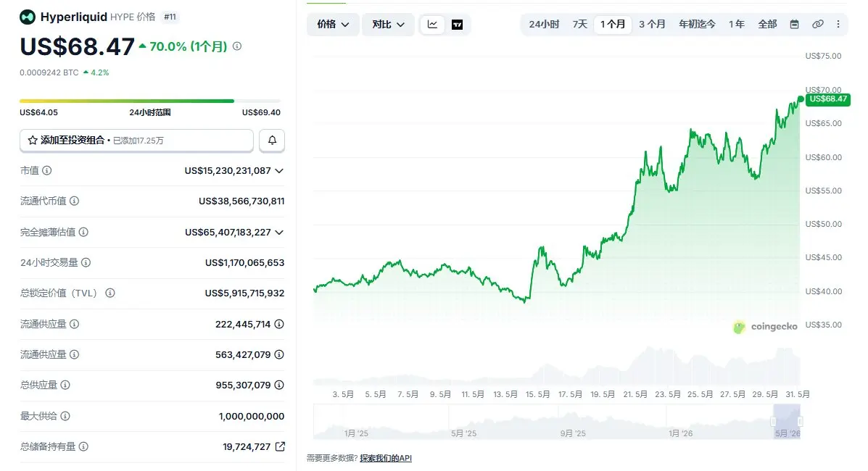Image resolution: width=868 pixels, height=471 pixels.
Task: Click the info icon beside 955,307,079 value
Action: pyautogui.click(x=279, y=385)
